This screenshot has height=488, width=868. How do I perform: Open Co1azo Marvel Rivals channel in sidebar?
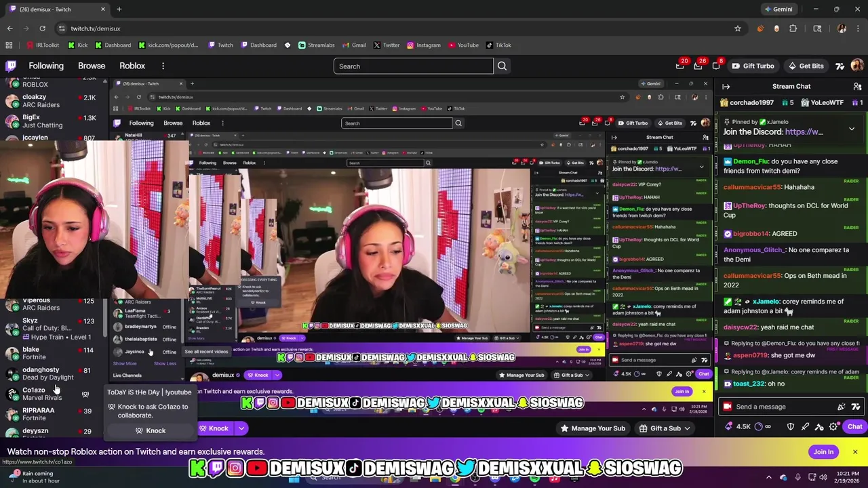tap(51, 394)
